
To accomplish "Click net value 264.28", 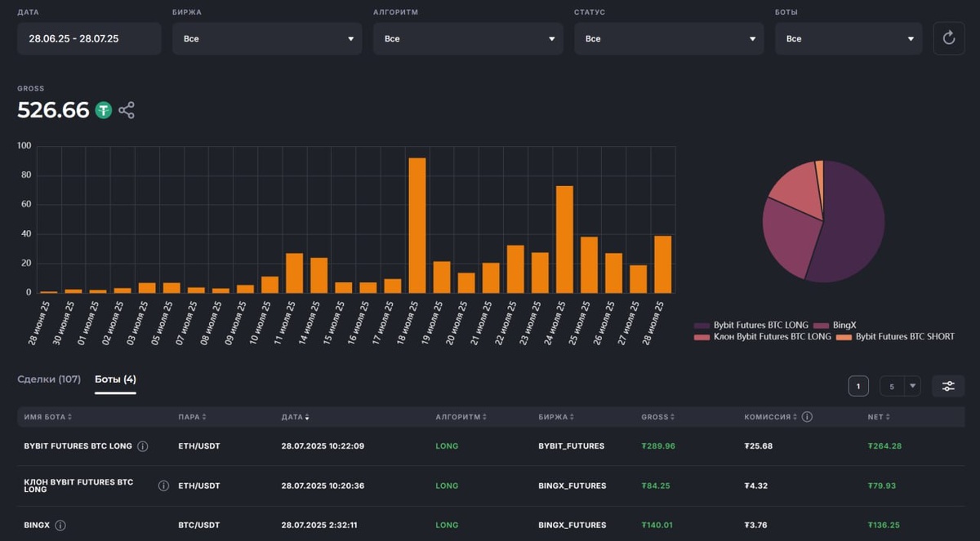I will (x=884, y=446).
